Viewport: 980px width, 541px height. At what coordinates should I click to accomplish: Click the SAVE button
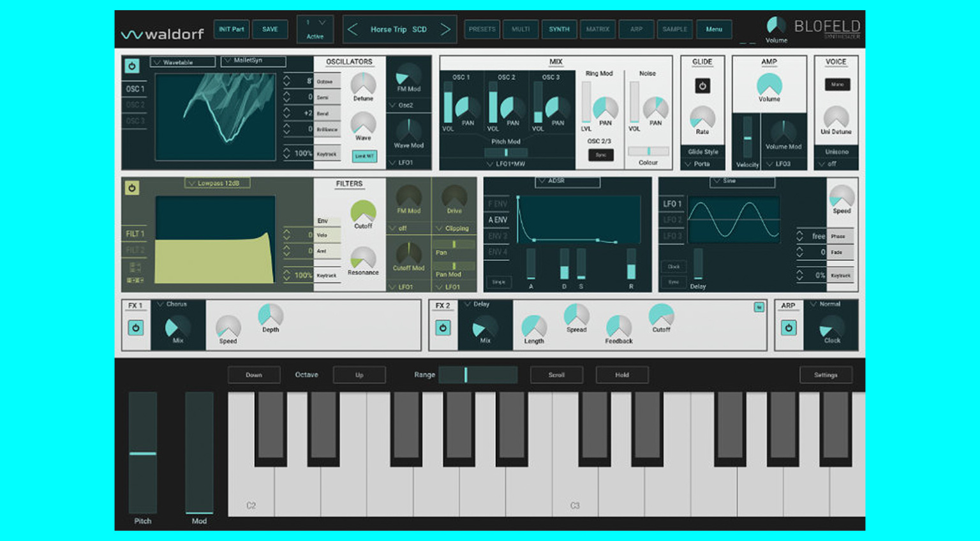(x=270, y=29)
